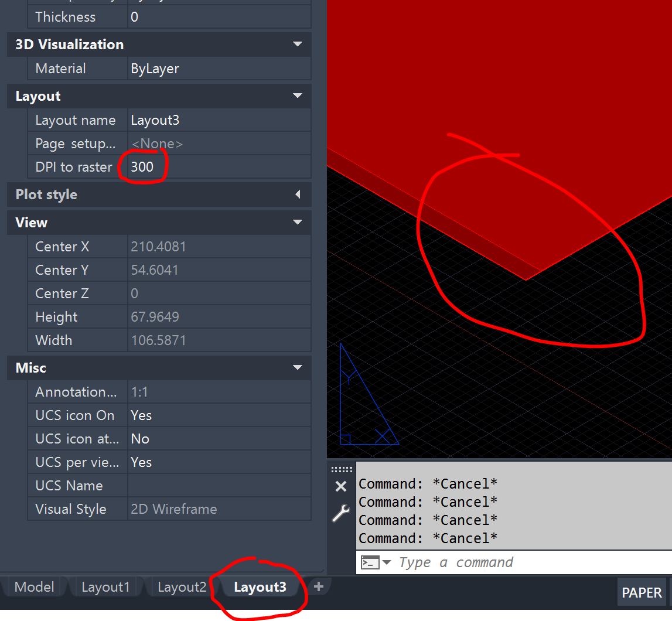
Task: Edit the DPI to raster value 300
Action: pos(142,166)
